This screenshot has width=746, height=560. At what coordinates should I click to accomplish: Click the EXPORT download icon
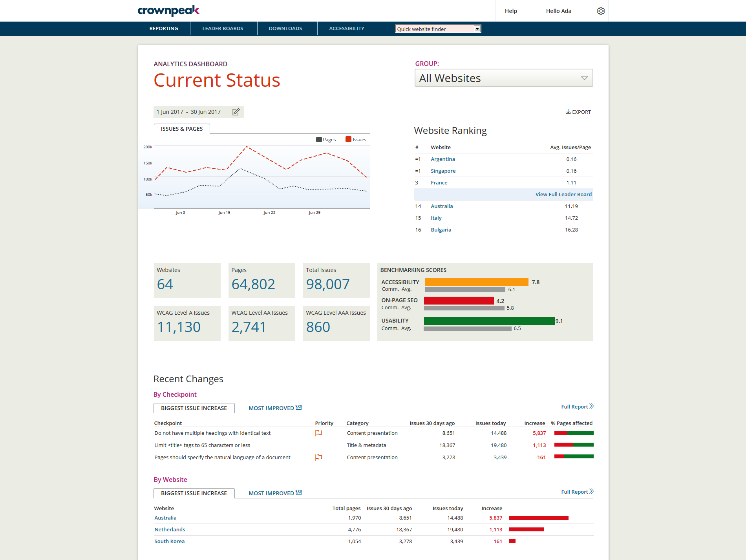568,112
